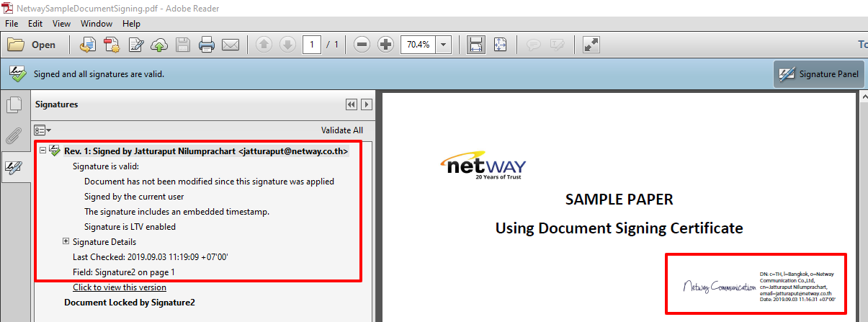
Task: Collapse the Rev. 1 signature tree node
Action: (43, 151)
